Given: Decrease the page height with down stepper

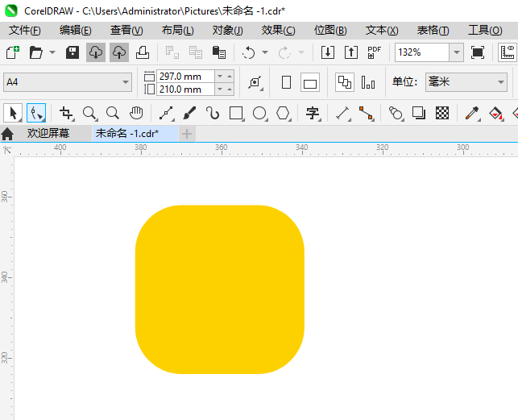Looking at the screenshot, I should pos(220,89).
